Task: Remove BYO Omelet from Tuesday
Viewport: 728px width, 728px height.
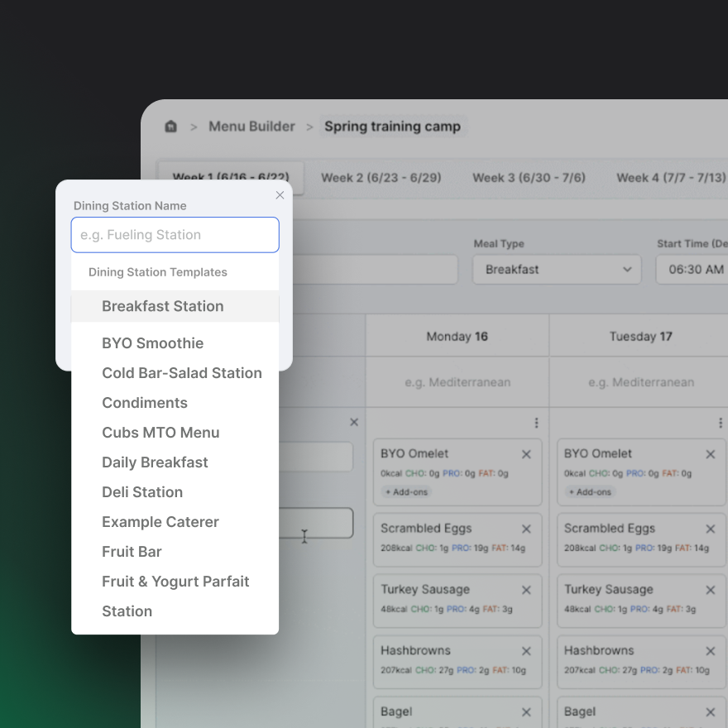Action: click(x=710, y=454)
